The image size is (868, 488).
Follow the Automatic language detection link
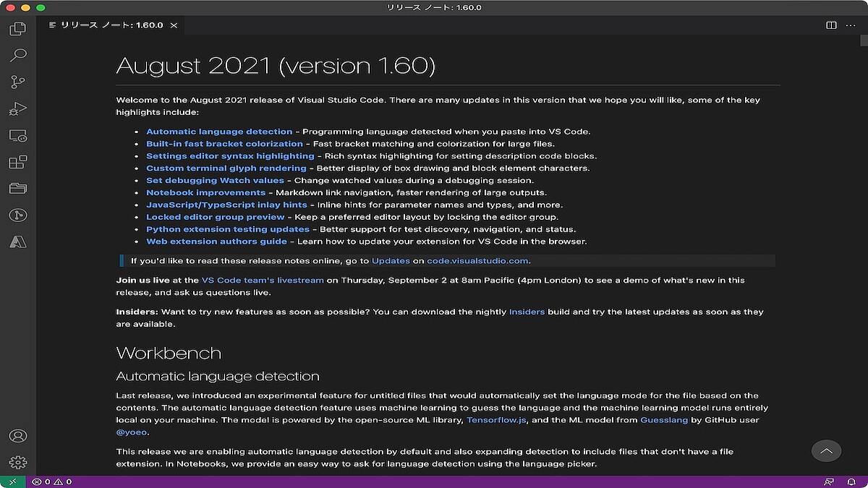pyautogui.click(x=220, y=131)
